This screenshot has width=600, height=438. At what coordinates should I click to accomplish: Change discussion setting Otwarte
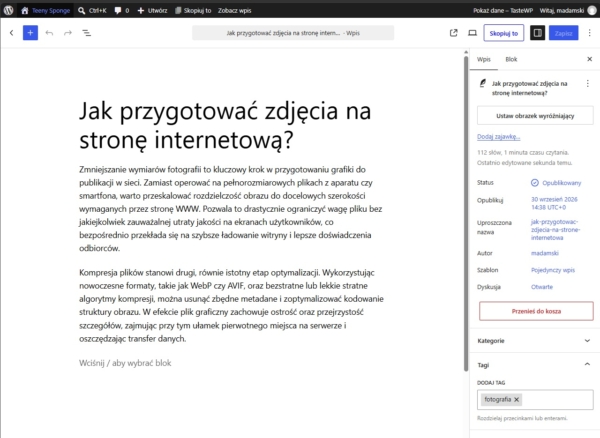[541, 287]
